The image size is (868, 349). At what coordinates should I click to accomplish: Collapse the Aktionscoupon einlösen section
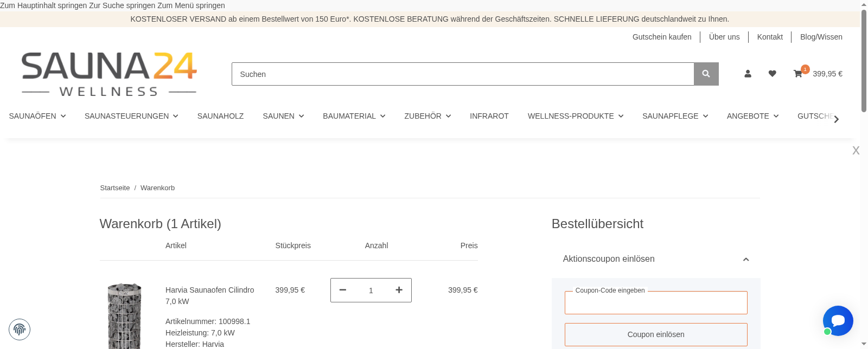746,259
